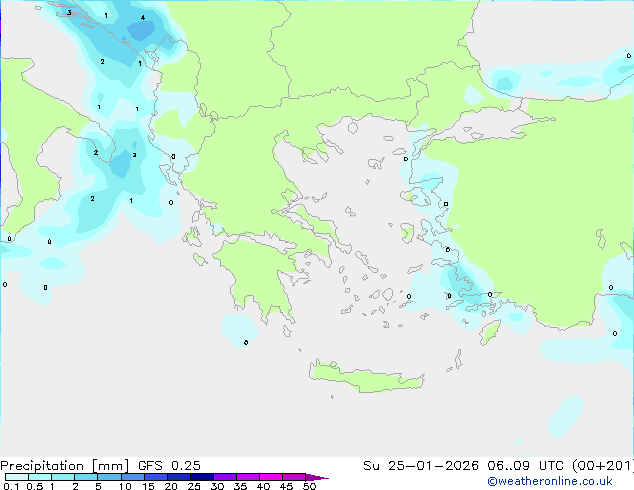Click the precipitation value '3' on map
Viewport: 634px width, 490px height.
(x=69, y=13)
